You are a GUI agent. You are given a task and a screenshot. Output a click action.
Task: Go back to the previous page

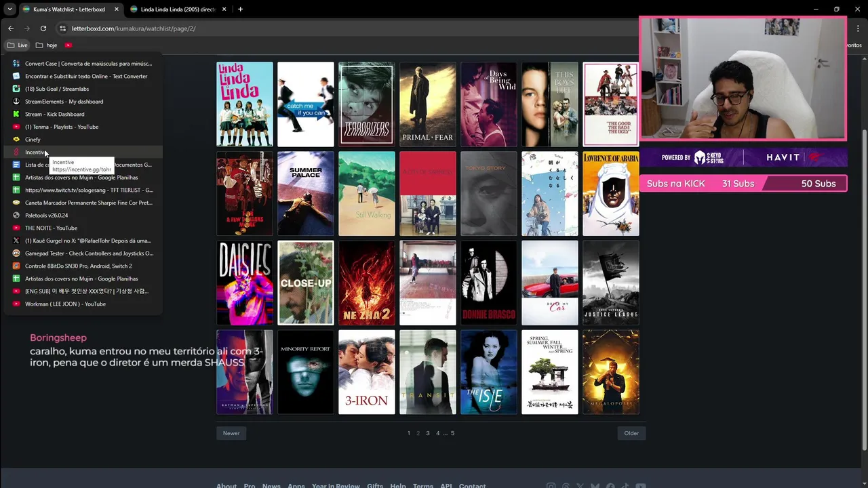[11, 28]
